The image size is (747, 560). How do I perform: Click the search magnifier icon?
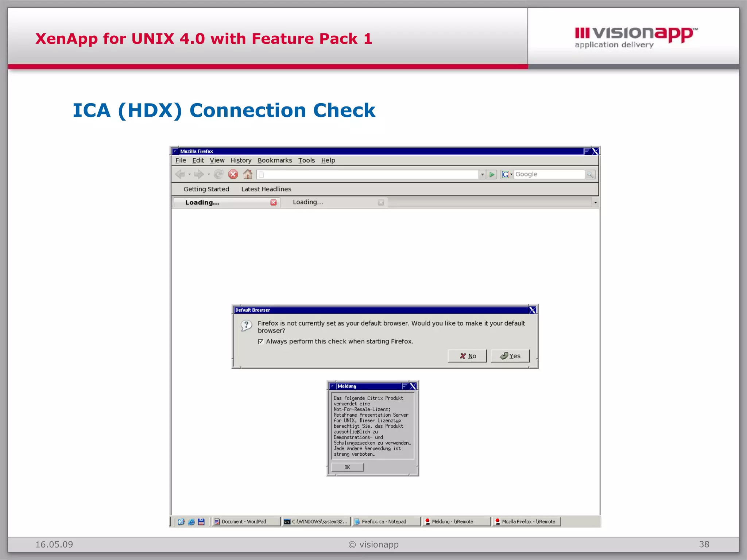(x=590, y=175)
